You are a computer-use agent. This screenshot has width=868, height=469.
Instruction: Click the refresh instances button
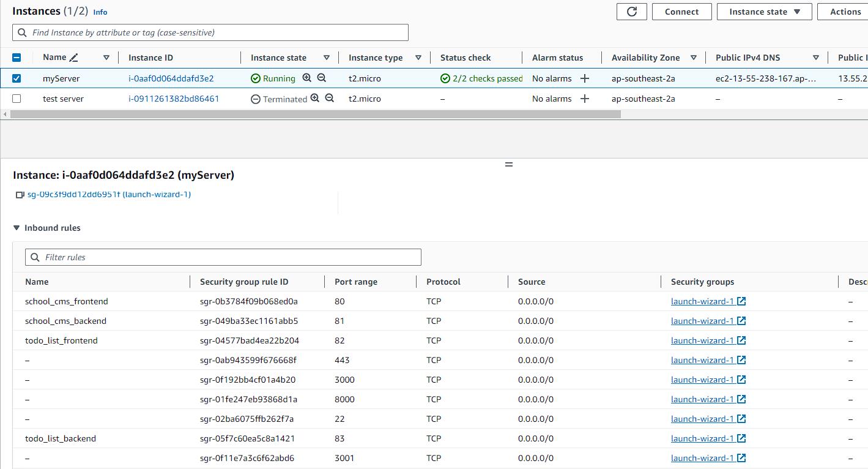tap(632, 12)
